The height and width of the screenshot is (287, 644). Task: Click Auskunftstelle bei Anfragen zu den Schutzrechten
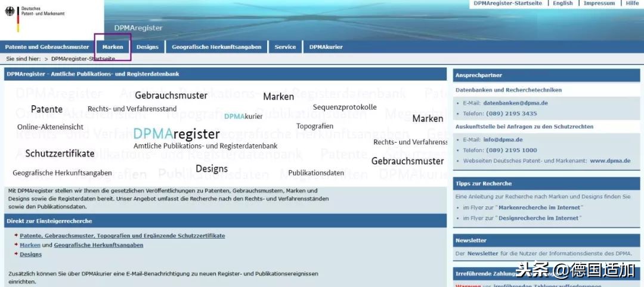525,126
